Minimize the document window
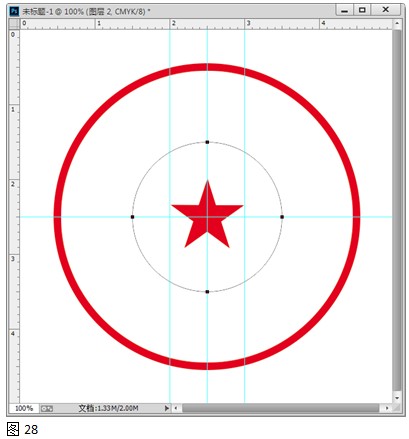Screen dimensions: 409x439 tap(345, 10)
